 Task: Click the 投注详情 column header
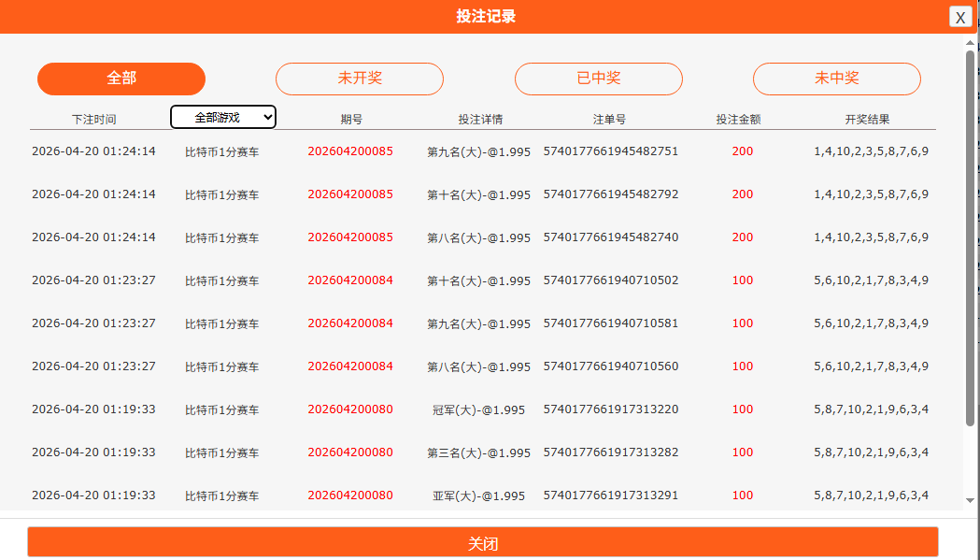tap(480, 120)
